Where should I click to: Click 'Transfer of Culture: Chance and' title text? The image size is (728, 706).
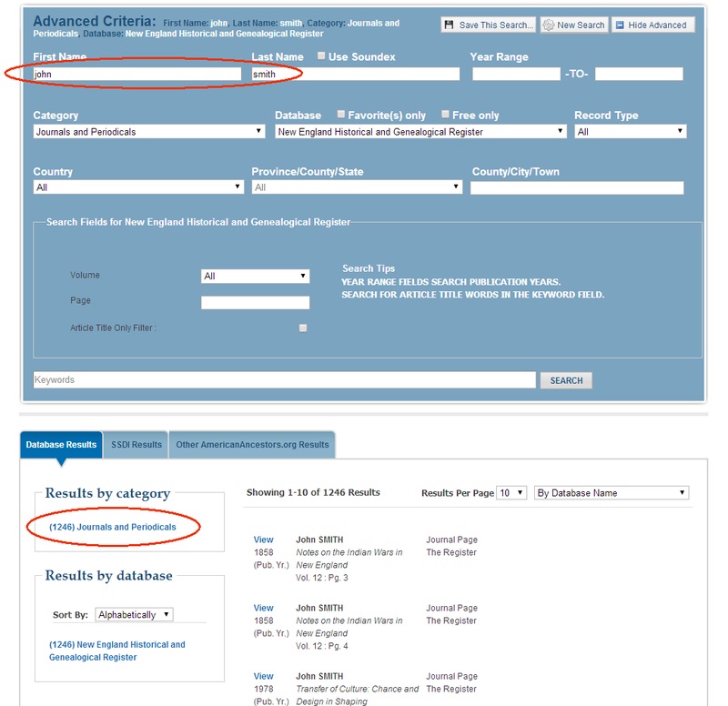(357, 689)
